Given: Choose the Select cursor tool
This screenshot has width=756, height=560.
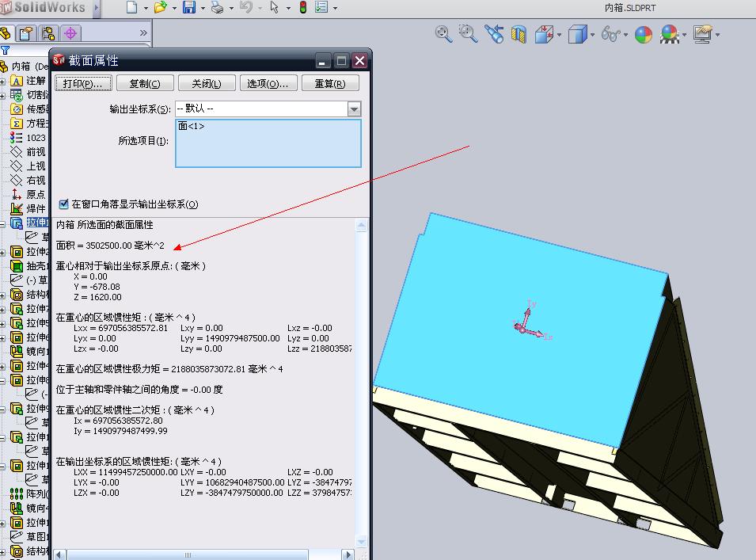Looking at the screenshot, I should tap(275, 7).
